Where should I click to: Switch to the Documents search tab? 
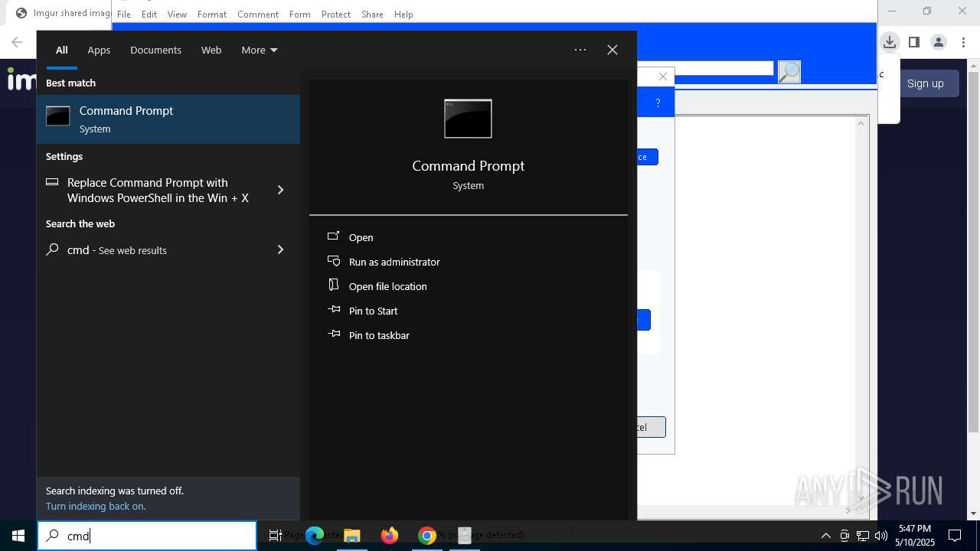pyautogui.click(x=155, y=50)
